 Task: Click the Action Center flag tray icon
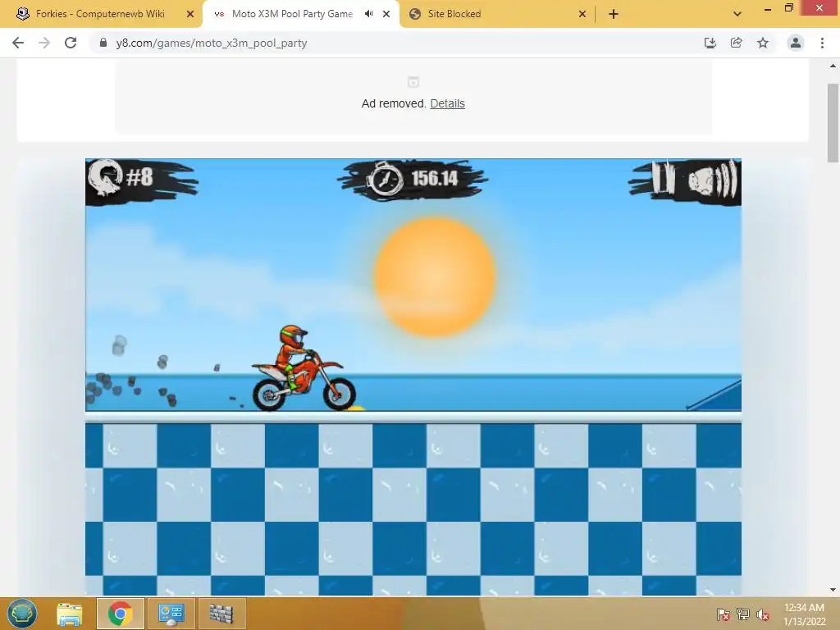coord(724,614)
